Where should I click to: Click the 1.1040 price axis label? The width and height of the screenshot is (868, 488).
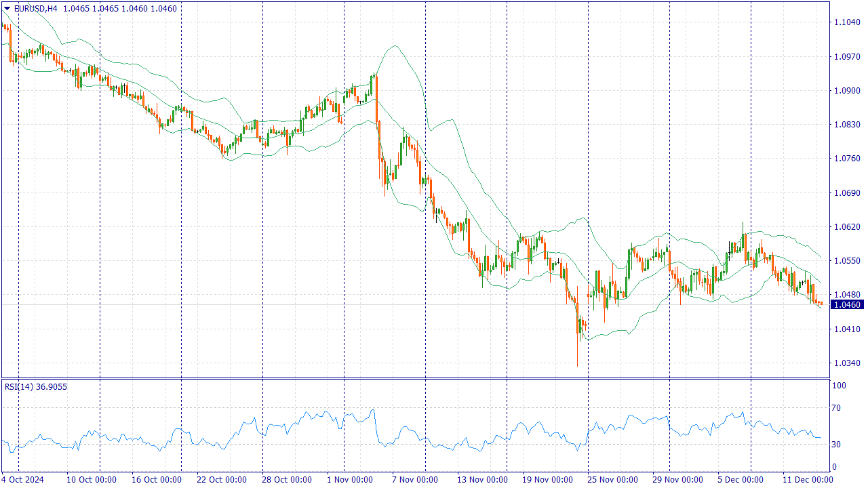point(846,22)
